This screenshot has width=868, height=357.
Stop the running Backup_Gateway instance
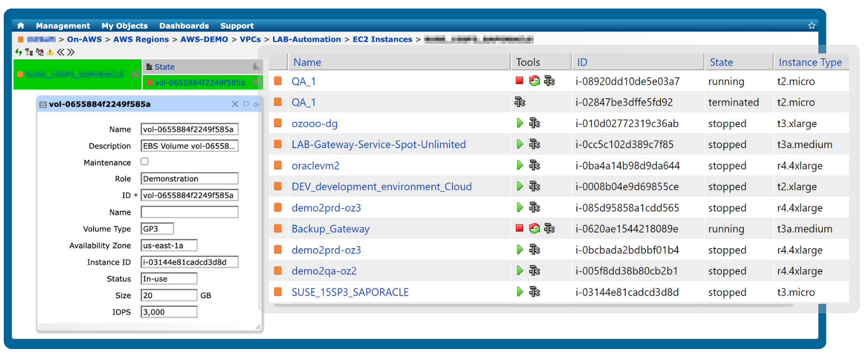[519, 228]
